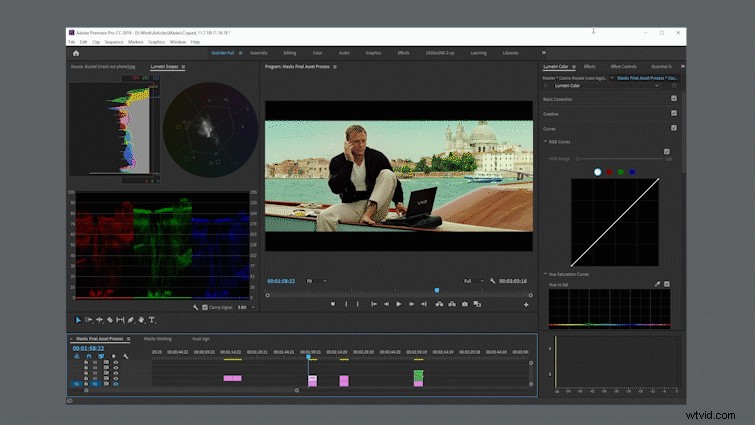Viewport: 755px width, 425px height.
Task: Toggle the RGB Curves checkbox
Action: (667, 152)
